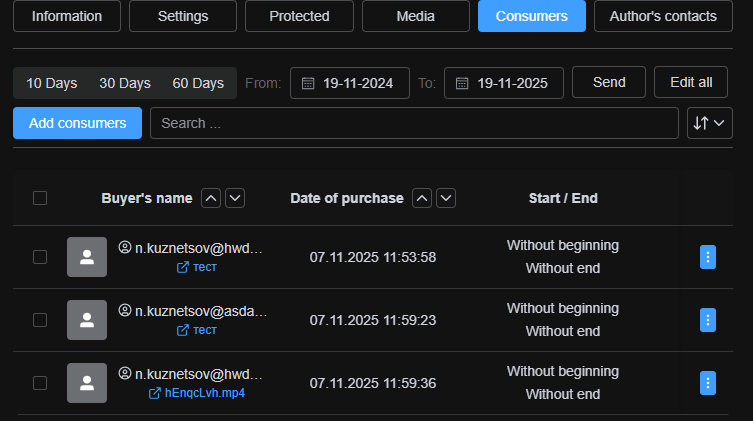Open тест link in 11:59:23 row
This screenshot has height=421, width=753.
[x=197, y=330]
